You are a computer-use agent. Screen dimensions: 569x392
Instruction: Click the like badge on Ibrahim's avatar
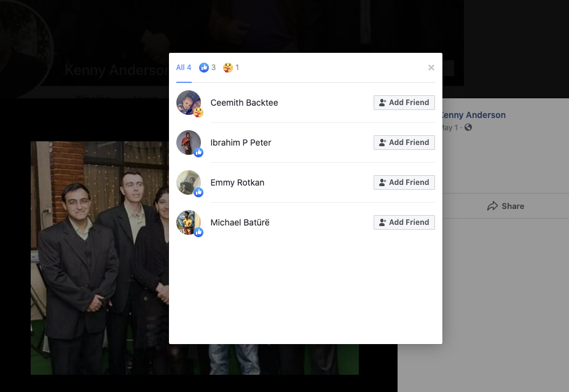tap(198, 152)
